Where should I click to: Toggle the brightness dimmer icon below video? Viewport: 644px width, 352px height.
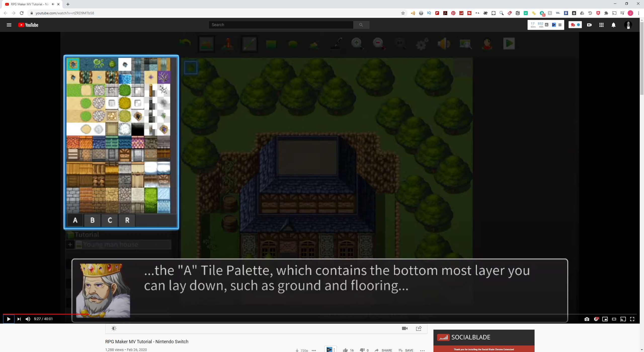tap(114, 328)
